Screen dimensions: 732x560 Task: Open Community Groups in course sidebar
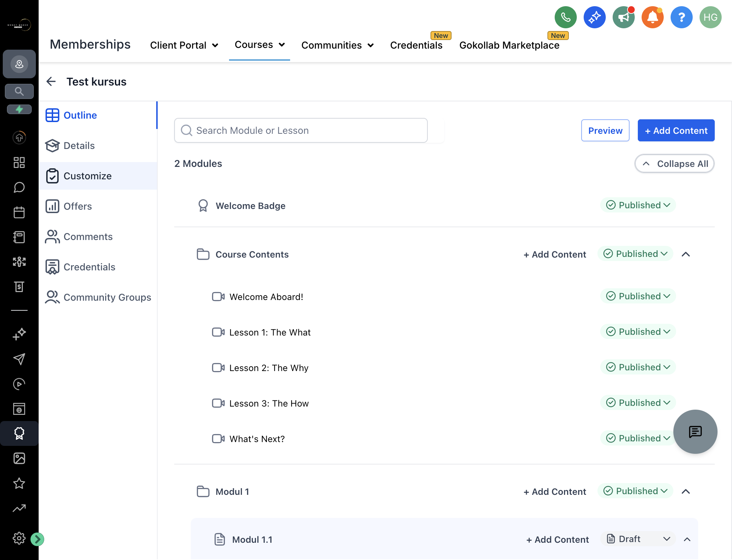pyautogui.click(x=98, y=297)
